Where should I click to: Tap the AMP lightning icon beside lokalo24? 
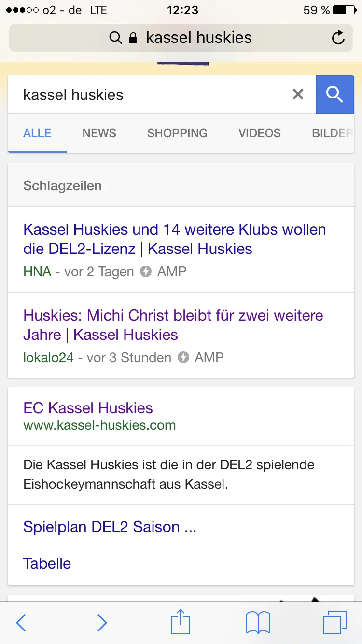tap(183, 357)
